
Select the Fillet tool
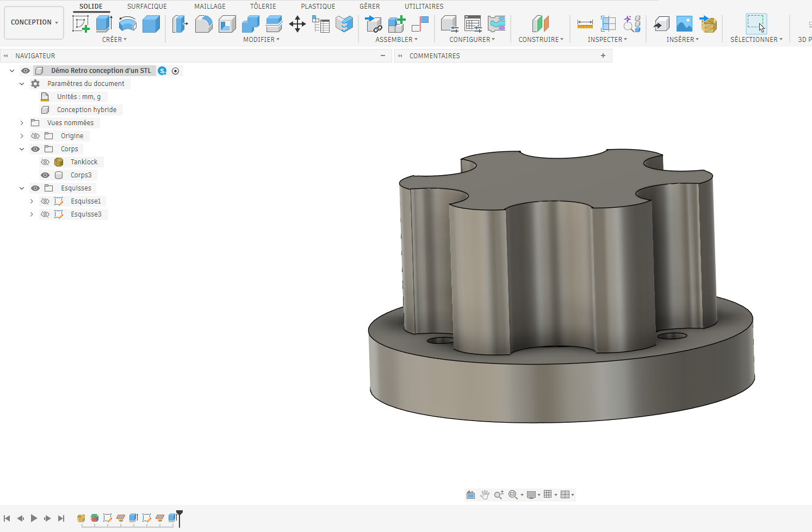click(x=203, y=24)
